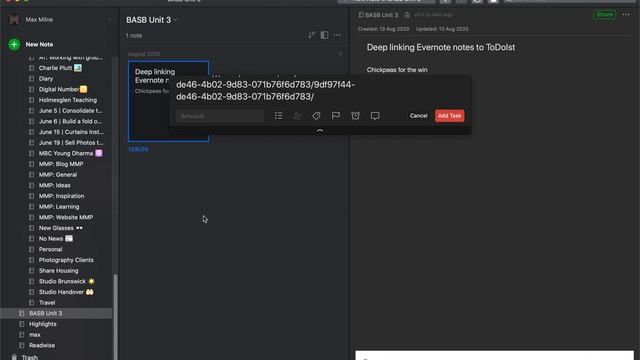Open the MMP: Inspiration notebook

[61, 196]
